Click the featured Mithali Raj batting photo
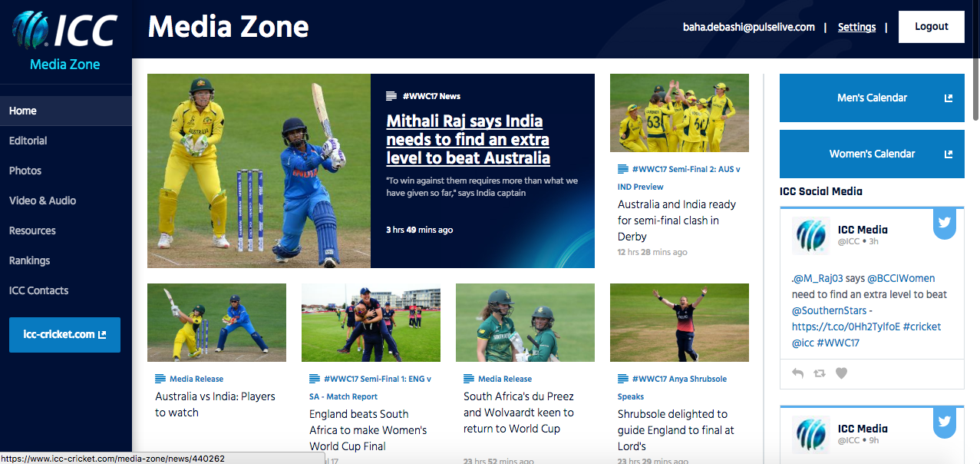 tap(259, 171)
